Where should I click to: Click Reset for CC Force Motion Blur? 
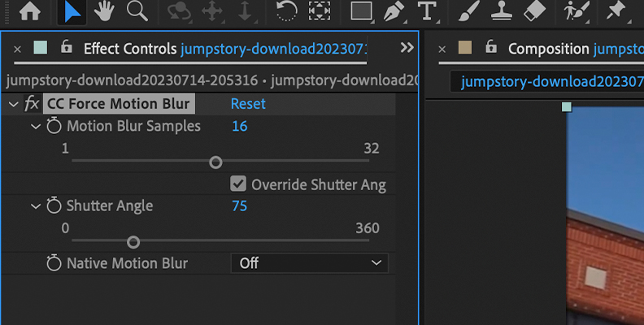click(248, 103)
